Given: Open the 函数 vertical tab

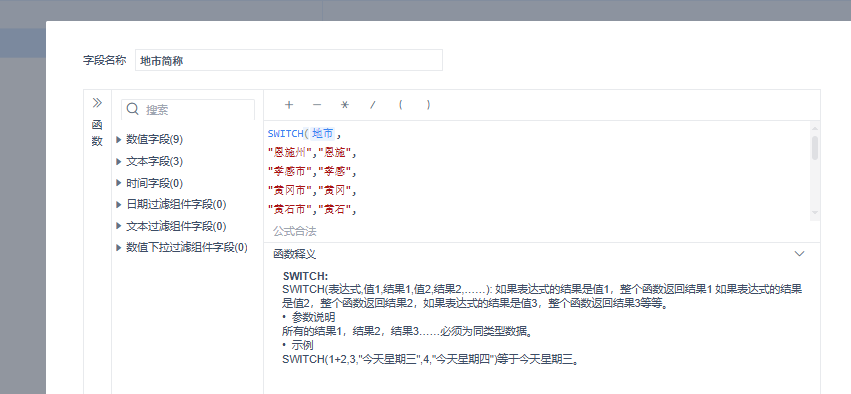Looking at the screenshot, I should [x=97, y=133].
